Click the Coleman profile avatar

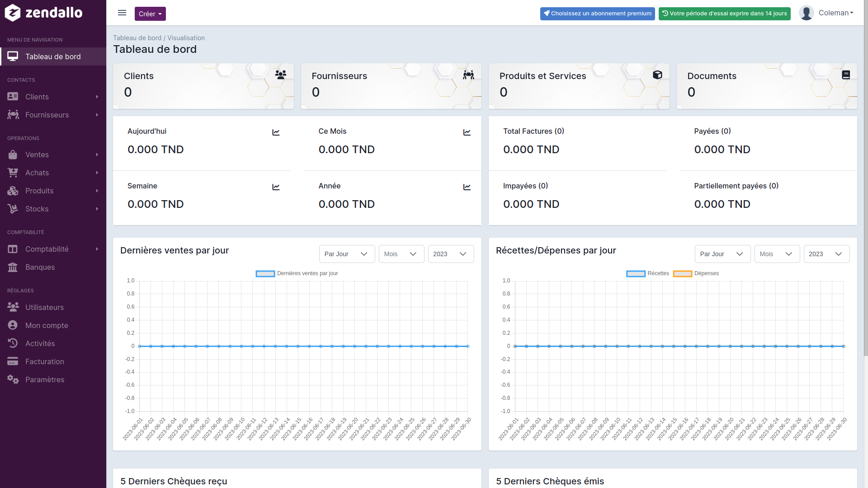tap(806, 13)
